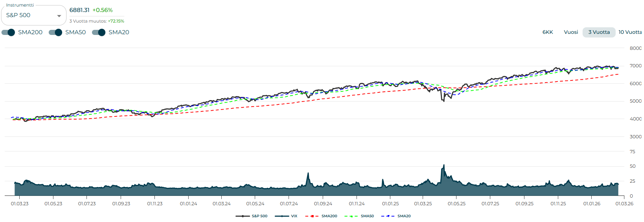Click the red SMA200 legend icon
Viewport: 644px width, 222px height.
coord(312,216)
